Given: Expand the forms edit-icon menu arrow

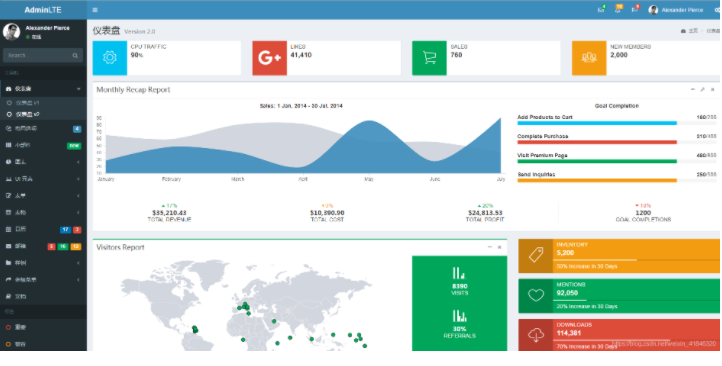Looking at the screenshot, I should click(x=78, y=196).
